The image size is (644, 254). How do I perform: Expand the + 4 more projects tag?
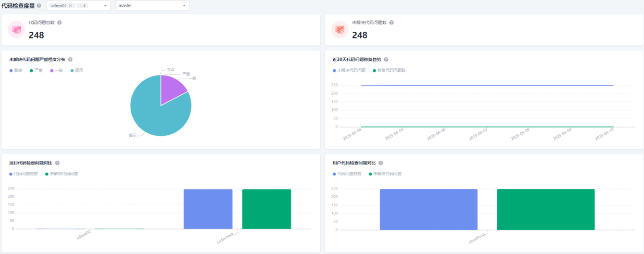coord(83,5)
